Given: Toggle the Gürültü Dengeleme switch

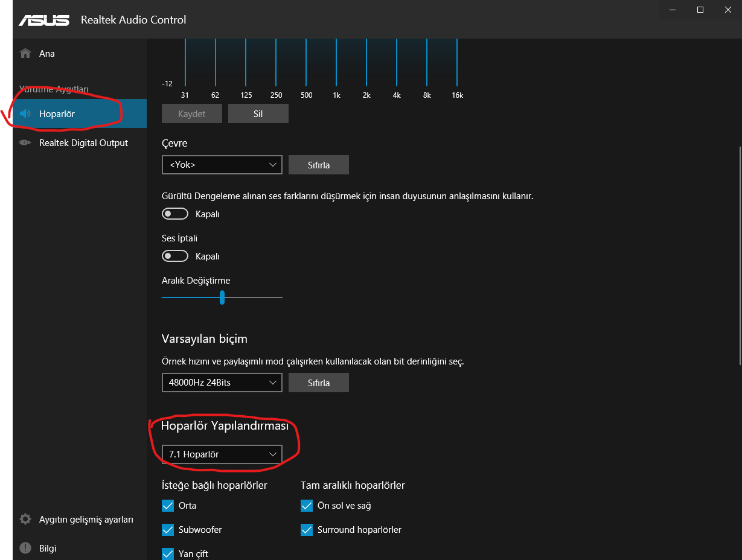Looking at the screenshot, I should pyautogui.click(x=175, y=214).
